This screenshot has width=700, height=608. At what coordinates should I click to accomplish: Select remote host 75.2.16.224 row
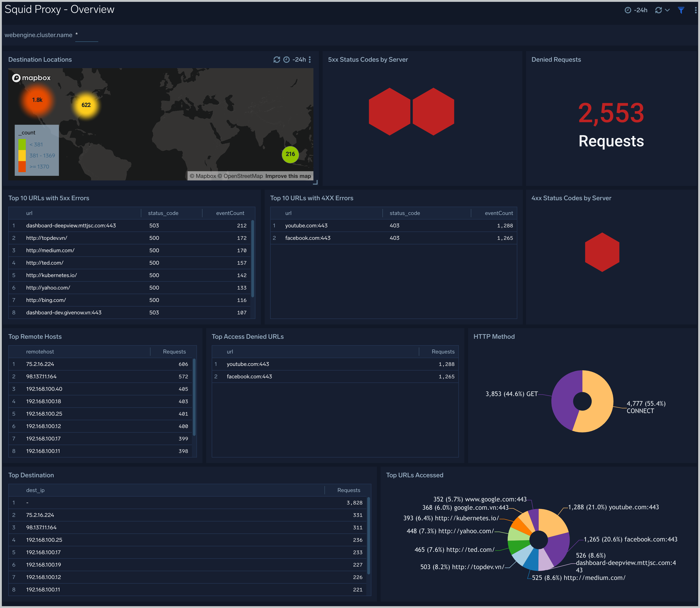pyautogui.click(x=100, y=364)
